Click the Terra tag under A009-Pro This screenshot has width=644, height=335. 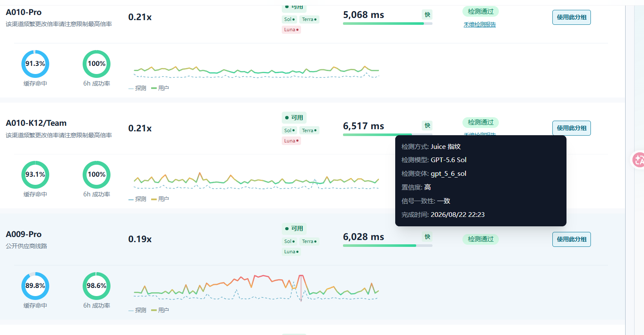[309, 241]
